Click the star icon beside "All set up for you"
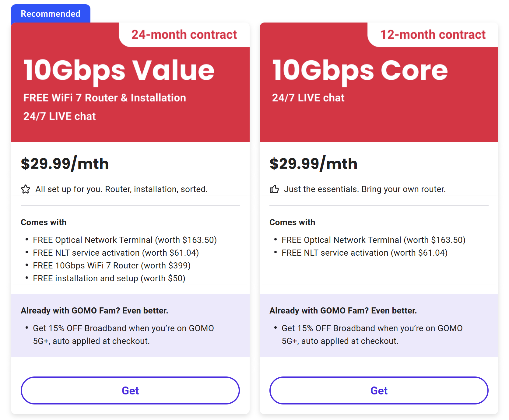Screen dimensions: 509x420 tap(26, 189)
